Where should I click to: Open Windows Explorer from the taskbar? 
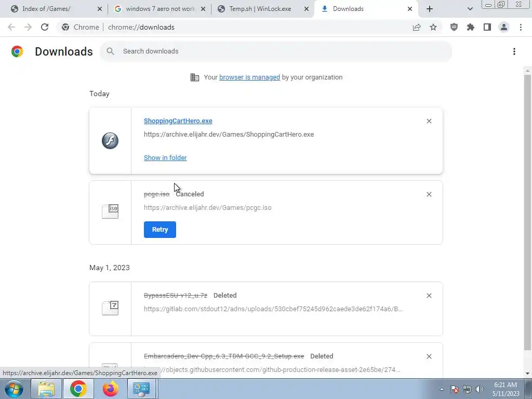[x=46, y=389]
